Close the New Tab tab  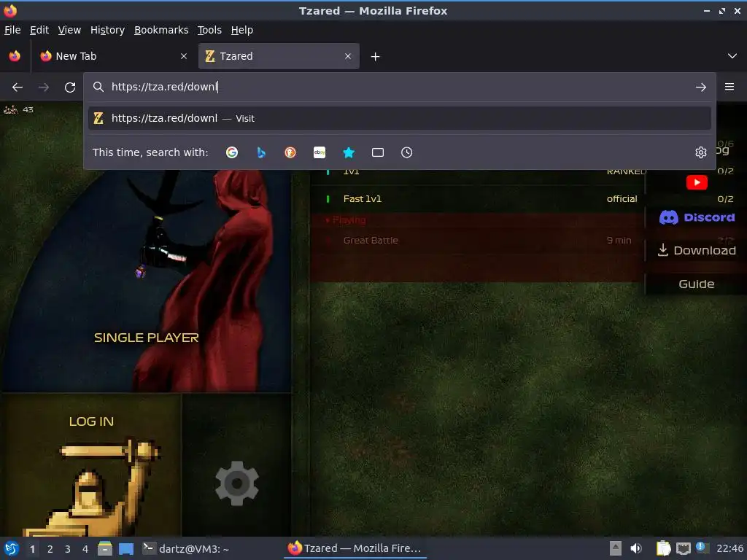coord(184,56)
